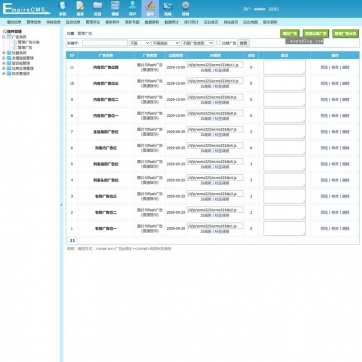Open the 系统 system icon in header

(x=62, y=8)
